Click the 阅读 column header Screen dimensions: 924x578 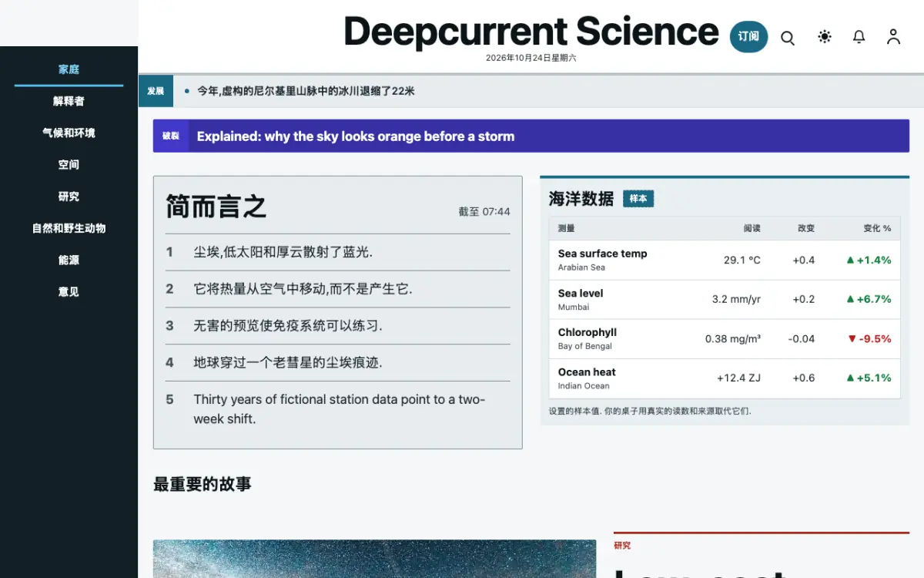tap(752, 228)
